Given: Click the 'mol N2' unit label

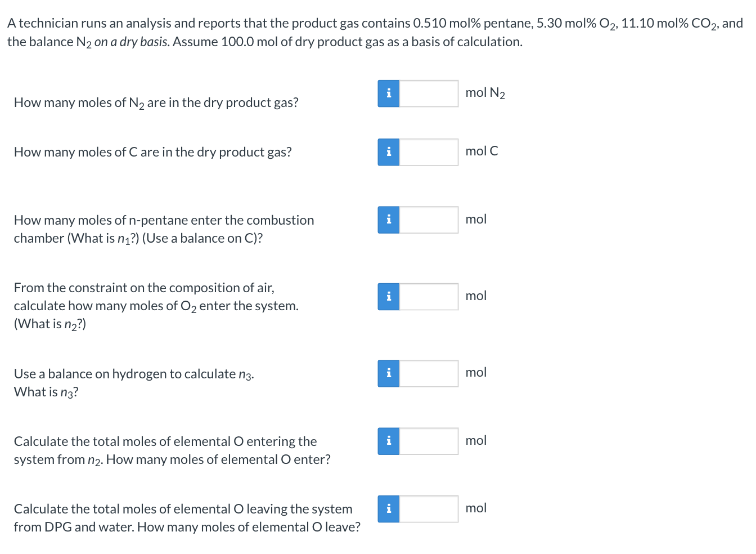Looking at the screenshot, I should point(485,93).
